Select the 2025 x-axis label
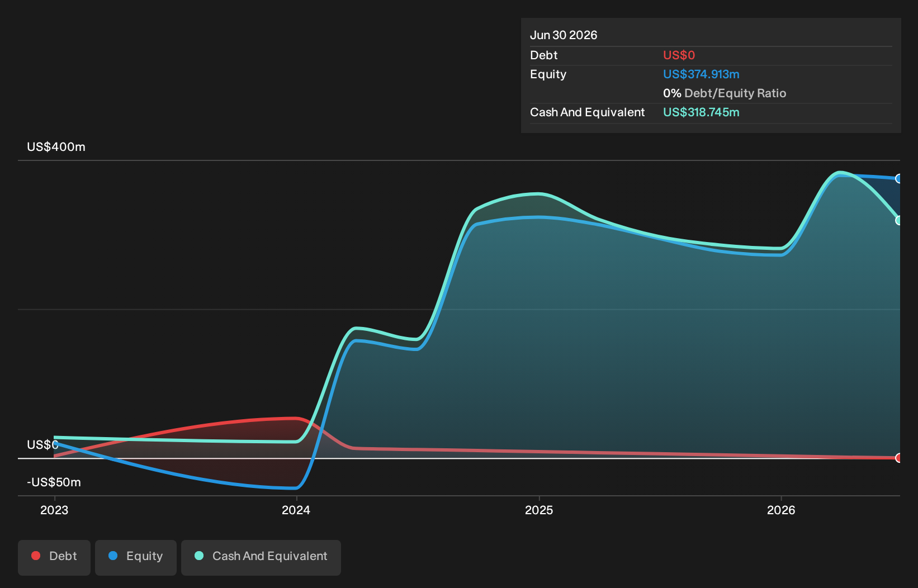Viewport: 918px width, 588px height. click(x=539, y=510)
